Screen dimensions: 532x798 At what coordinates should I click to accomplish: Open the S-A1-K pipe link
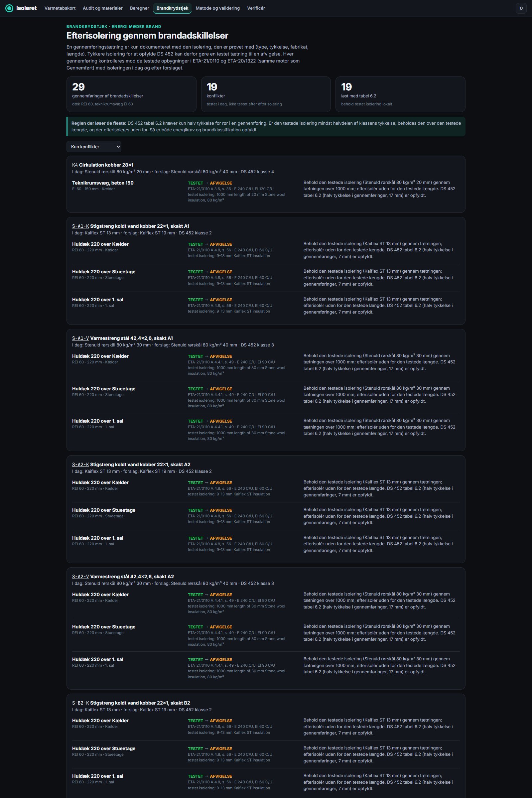pos(80,226)
